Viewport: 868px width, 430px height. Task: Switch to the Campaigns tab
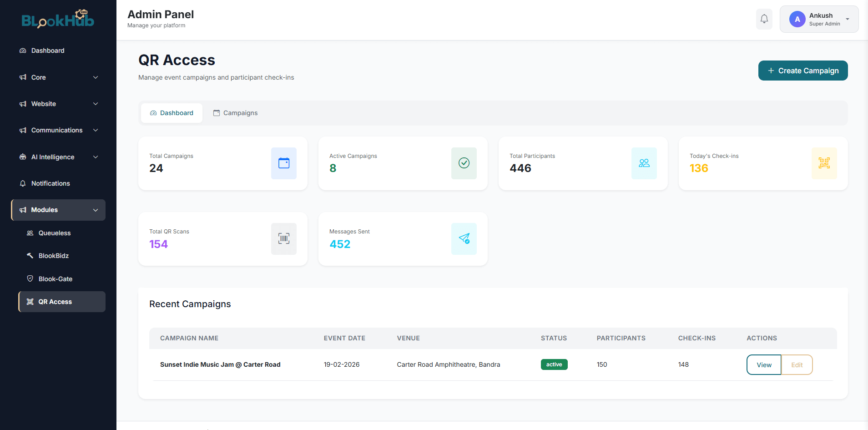tap(235, 112)
